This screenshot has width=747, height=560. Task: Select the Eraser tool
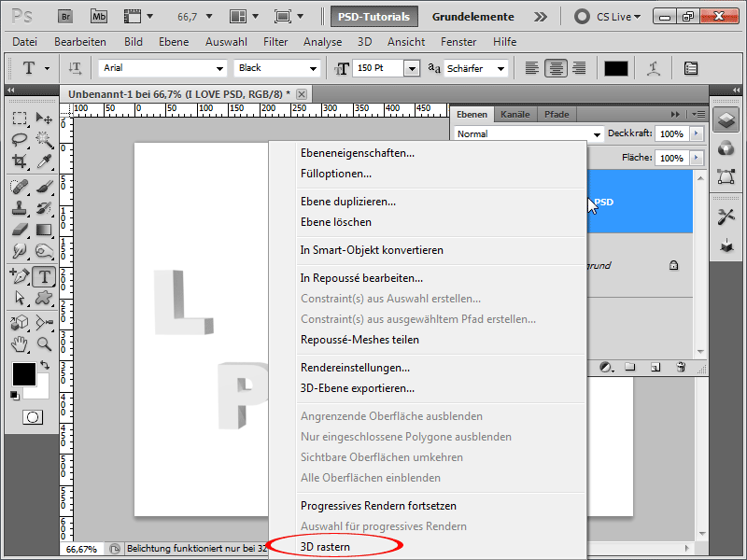(20, 230)
